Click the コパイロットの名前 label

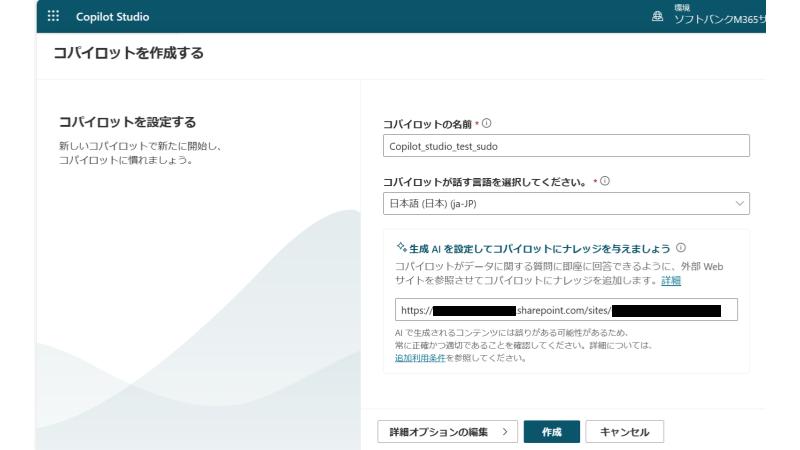(427, 124)
